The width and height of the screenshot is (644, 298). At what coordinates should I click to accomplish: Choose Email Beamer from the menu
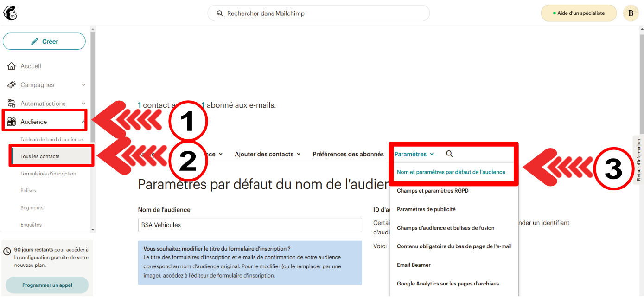pos(414,265)
